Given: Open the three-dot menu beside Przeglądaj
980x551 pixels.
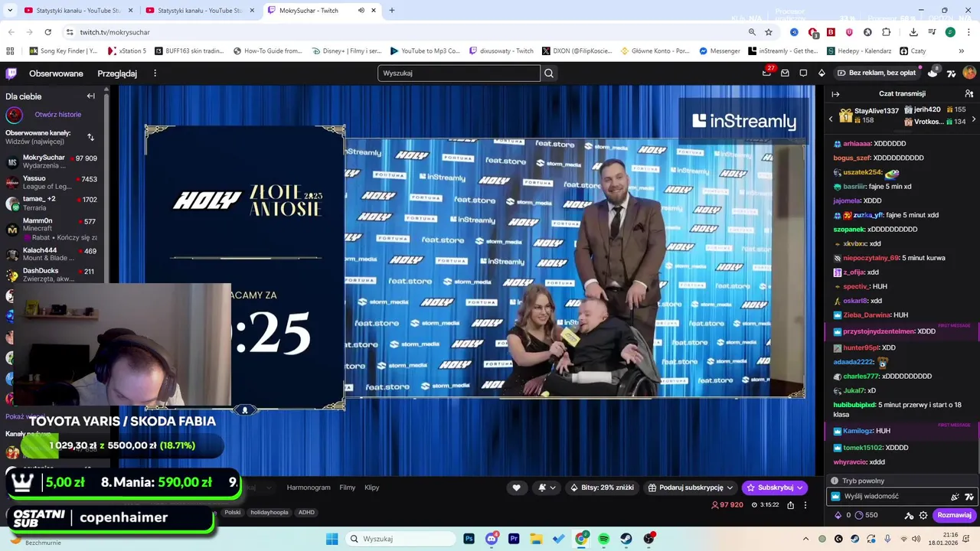Looking at the screenshot, I should tap(155, 73).
